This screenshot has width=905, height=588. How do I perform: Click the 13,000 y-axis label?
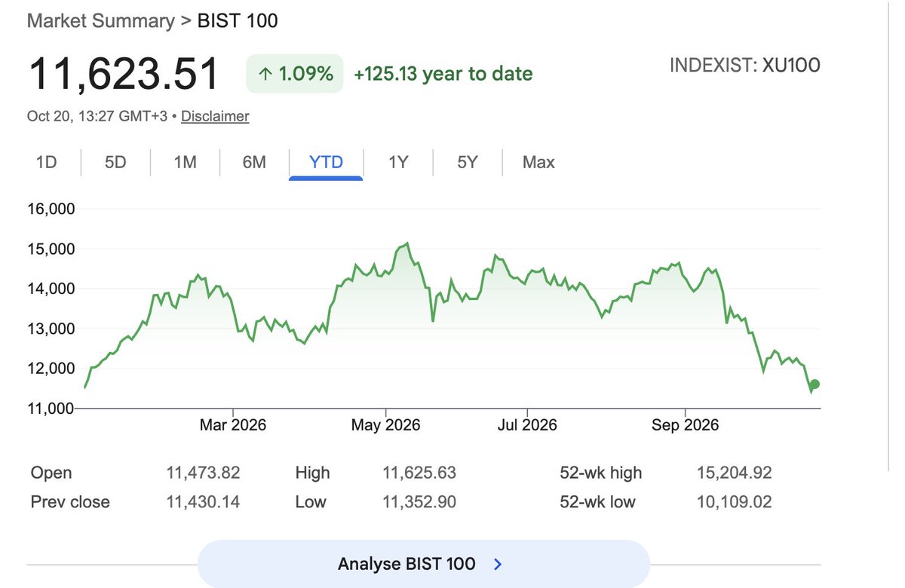point(51,329)
